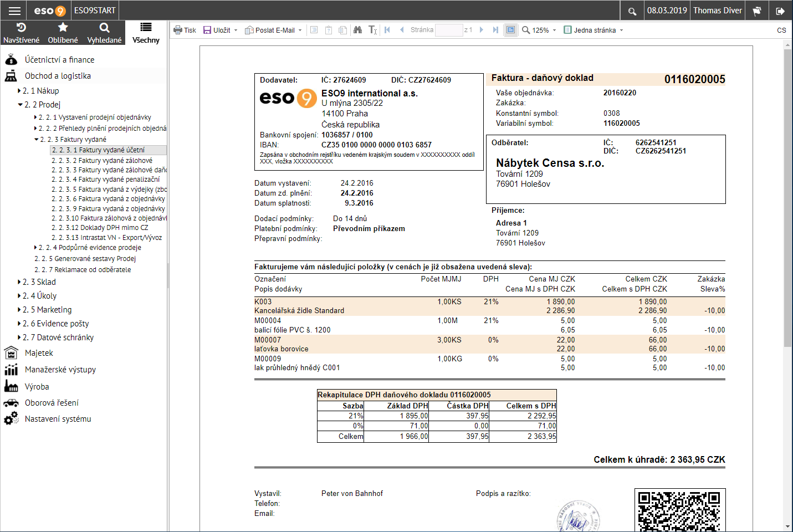Open the Obchod a logistika module
This screenshot has height=532, width=793.
coord(58,76)
